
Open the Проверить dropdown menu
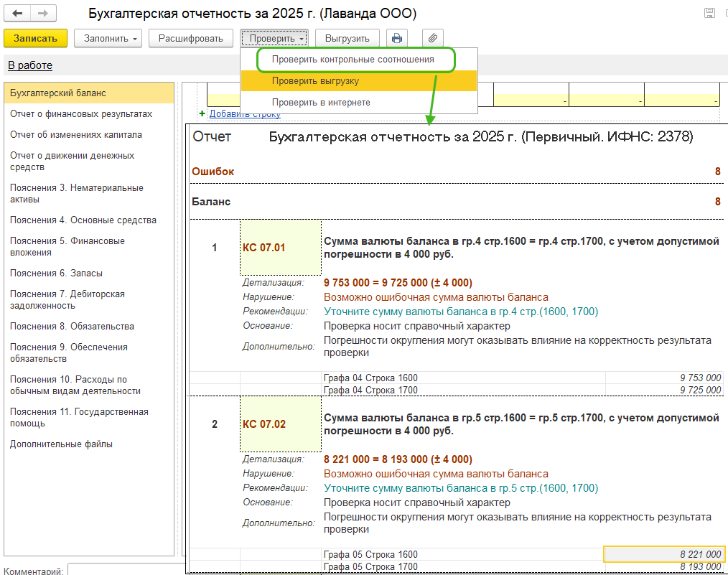[x=276, y=38]
